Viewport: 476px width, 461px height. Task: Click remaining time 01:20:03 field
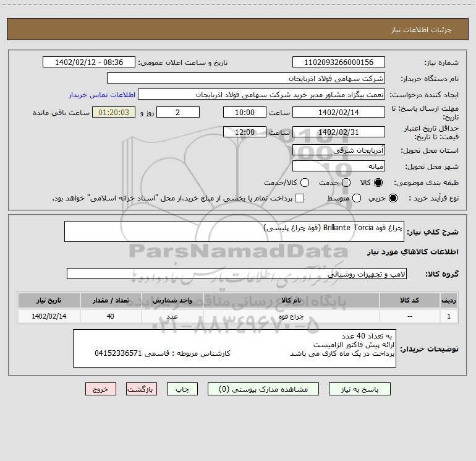coord(114,112)
